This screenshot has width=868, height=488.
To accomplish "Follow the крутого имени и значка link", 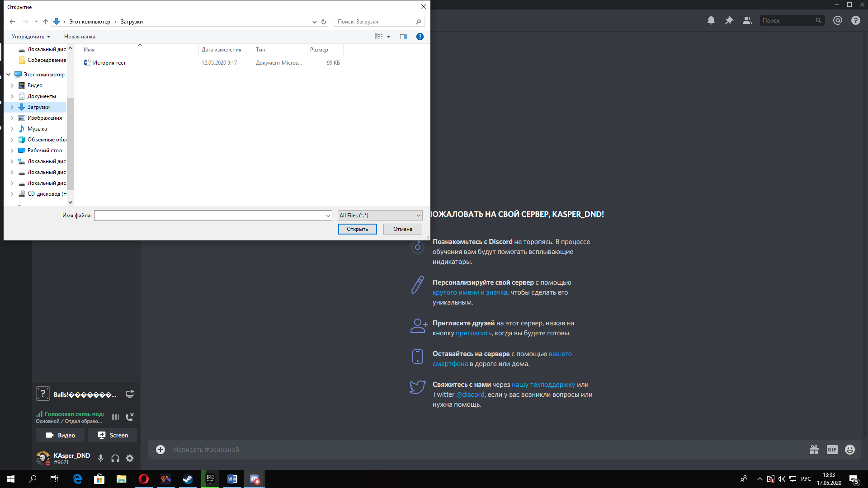I will [x=470, y=292].
